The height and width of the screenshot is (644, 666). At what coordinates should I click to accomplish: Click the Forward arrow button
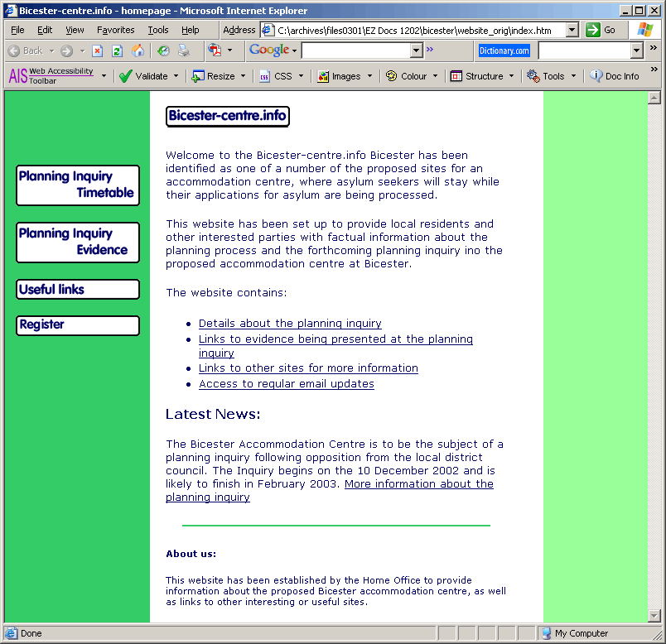point(66,51)
